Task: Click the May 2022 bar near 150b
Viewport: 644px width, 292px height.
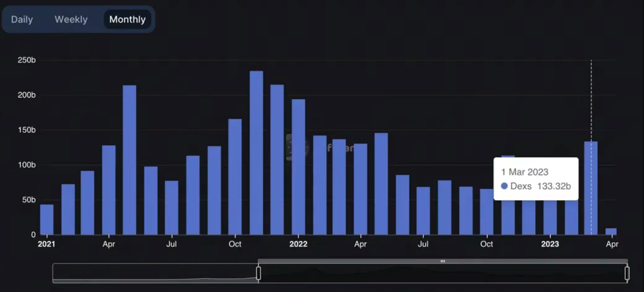Action: point(381,183)
